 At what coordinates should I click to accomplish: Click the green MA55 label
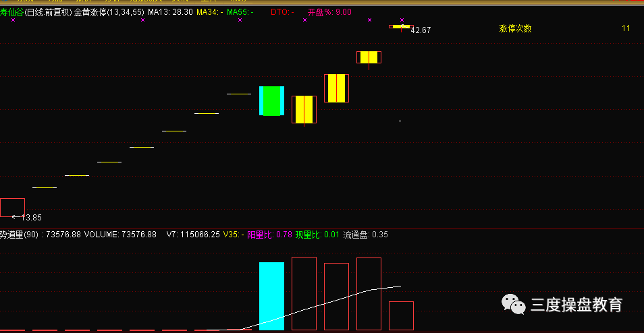[240, 12]
